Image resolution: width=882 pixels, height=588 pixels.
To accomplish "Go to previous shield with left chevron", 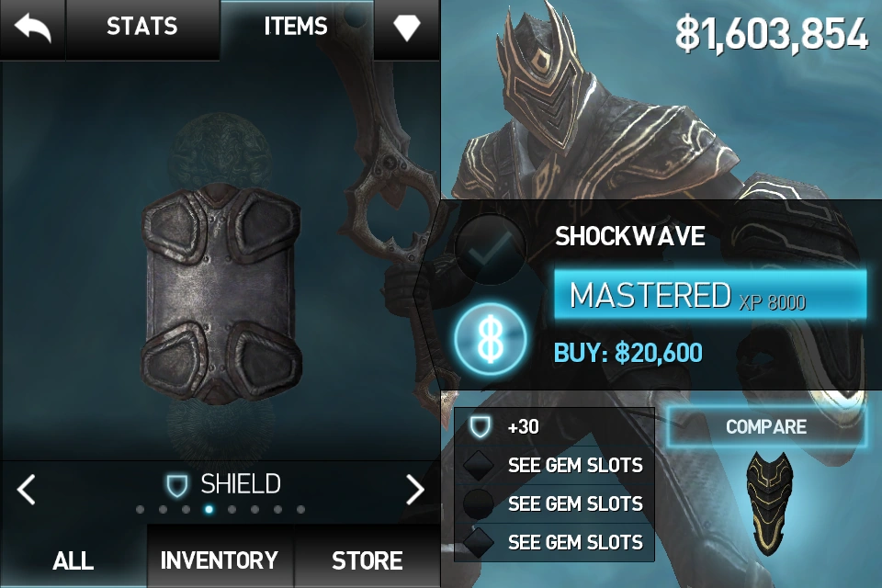I will (x=27, y=489).
